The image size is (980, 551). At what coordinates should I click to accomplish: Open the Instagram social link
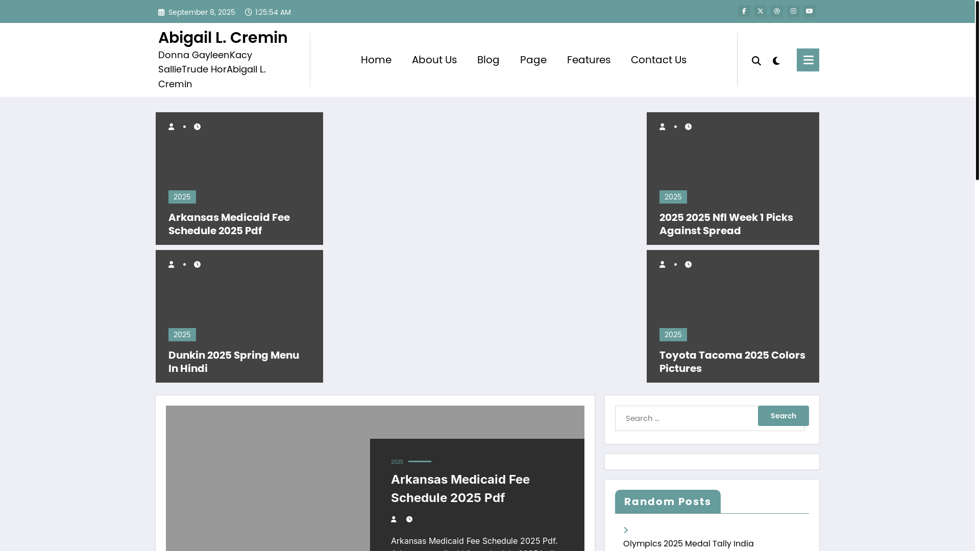(793, 11)
